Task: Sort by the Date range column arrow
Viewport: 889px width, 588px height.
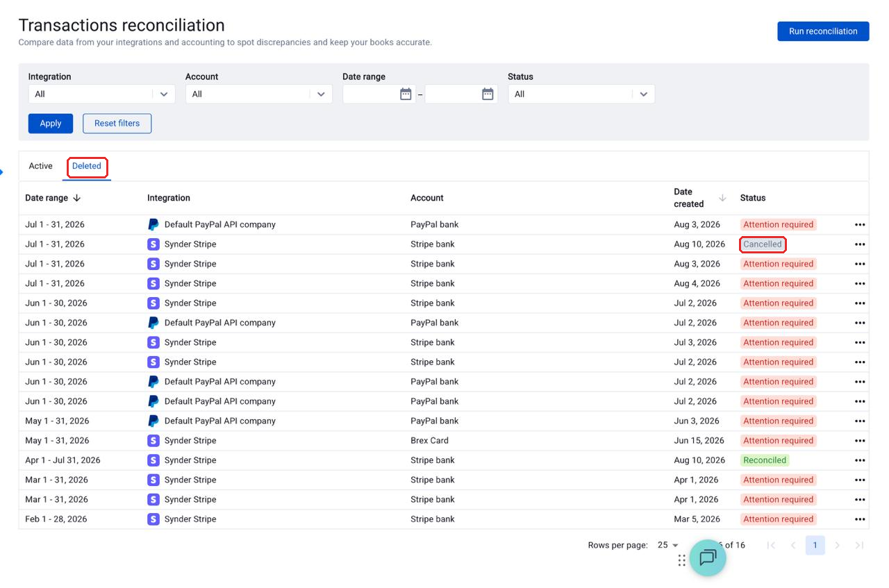Action: tap(76, 198)
